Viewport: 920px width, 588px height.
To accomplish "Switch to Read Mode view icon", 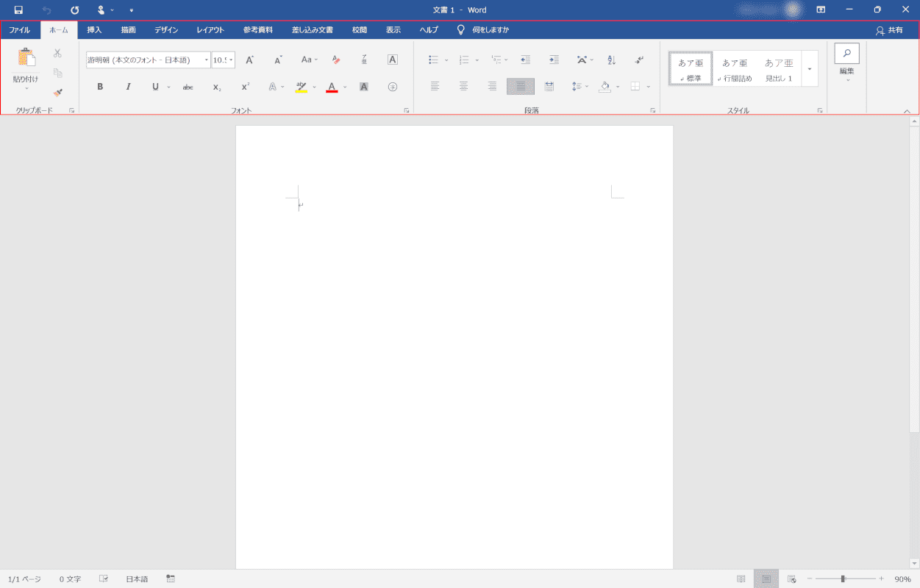I will click(x=741, y=579).
